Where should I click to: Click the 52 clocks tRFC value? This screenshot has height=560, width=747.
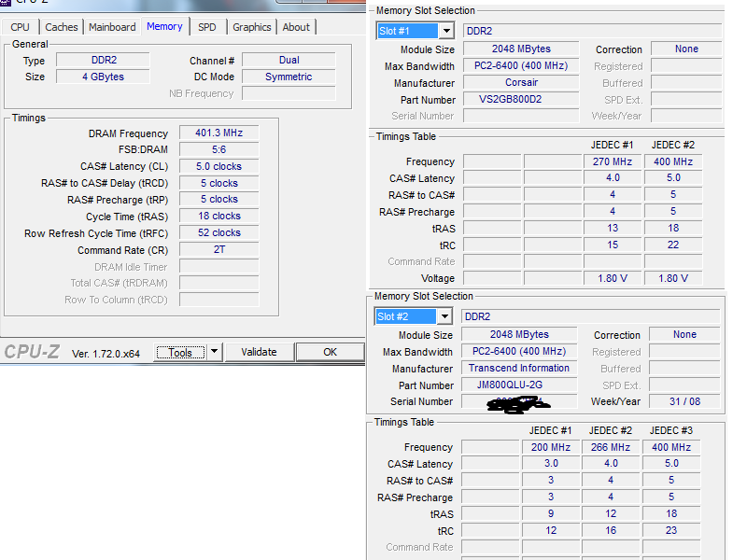click(219, 232)
